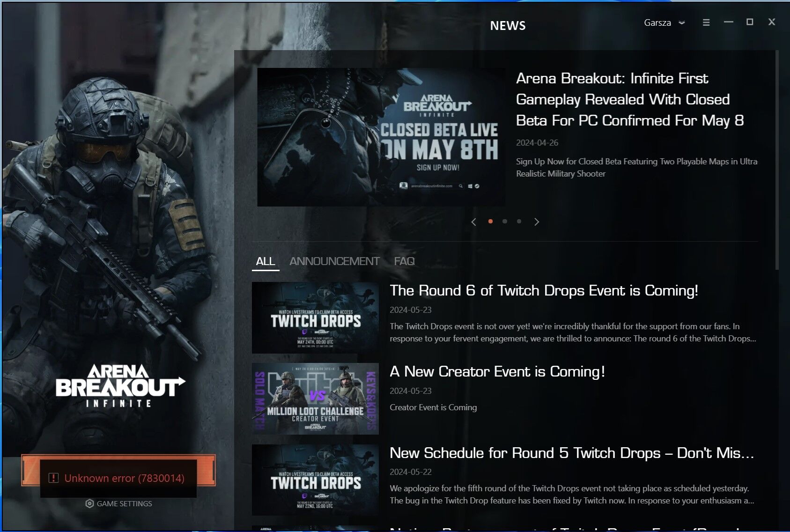Select the second carousel dot
This screenshot has width=790, height=532.
pyautogui.click(x=504, y=222)
